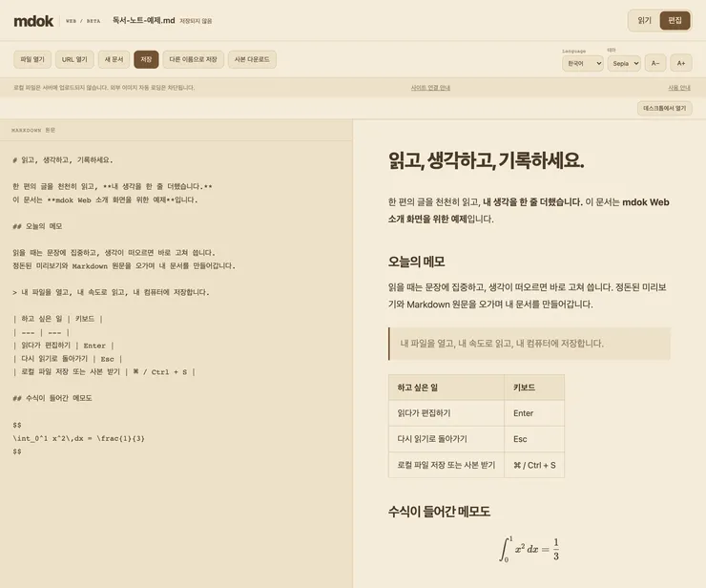Click the 파일 열기 button

32,59
